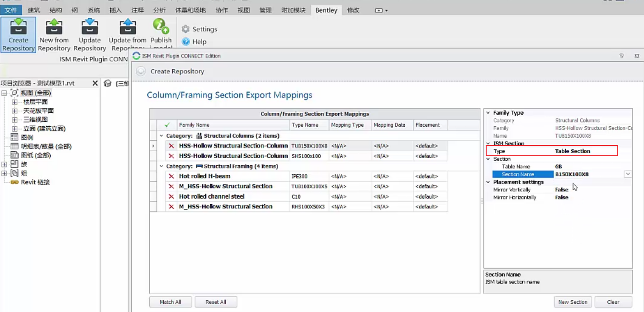Open the Bentley Settings gear
Viewport: 644px width, 312px height.
185,29
